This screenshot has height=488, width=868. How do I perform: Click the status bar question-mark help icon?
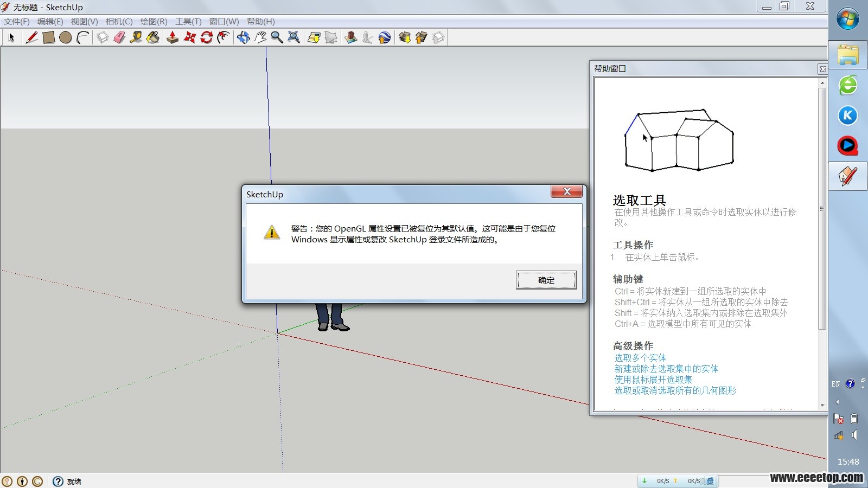pyautogui.click(x=58, y=481)
